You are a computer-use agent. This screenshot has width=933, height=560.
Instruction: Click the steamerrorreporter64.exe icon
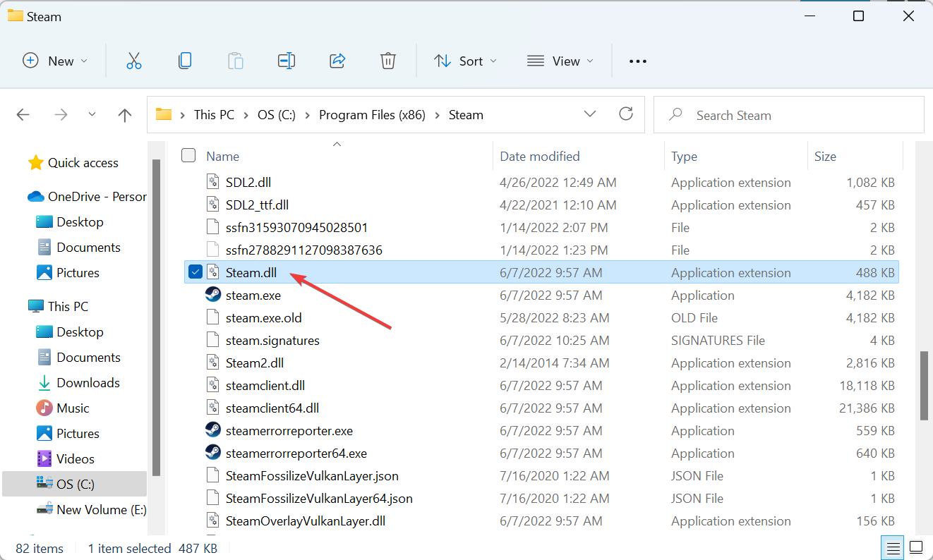point(213,453)
